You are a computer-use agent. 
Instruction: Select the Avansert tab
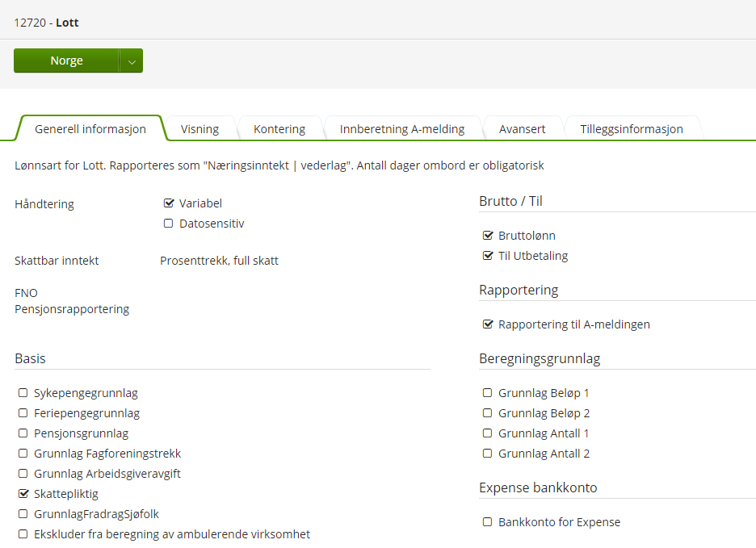[522, 128]
